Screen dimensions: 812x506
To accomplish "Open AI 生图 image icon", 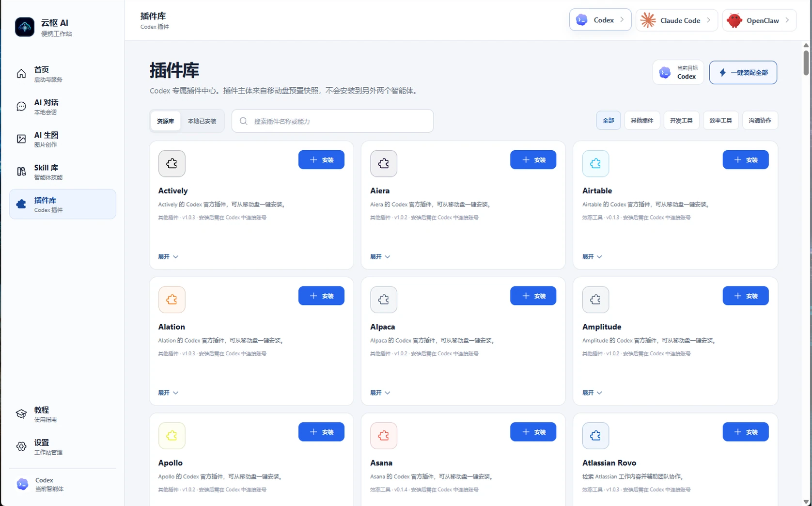I will coord(21,139).
